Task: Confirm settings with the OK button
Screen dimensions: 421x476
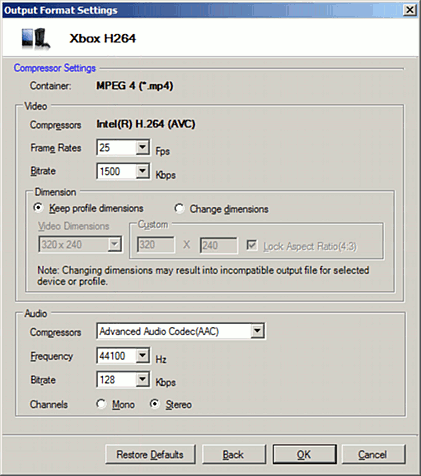Action: (x=304, y=454)
